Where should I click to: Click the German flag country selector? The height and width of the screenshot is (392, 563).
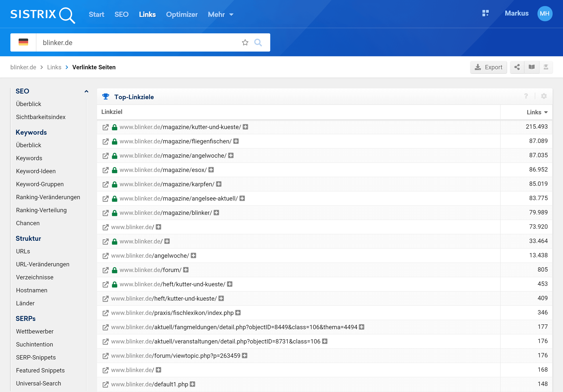pos(23,42)
